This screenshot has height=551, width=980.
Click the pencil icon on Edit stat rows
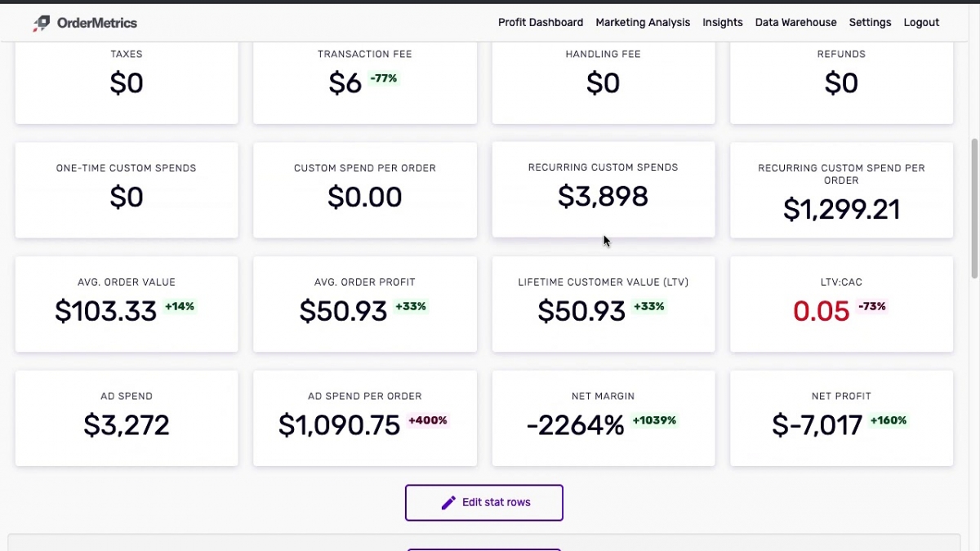pos(448,502)
